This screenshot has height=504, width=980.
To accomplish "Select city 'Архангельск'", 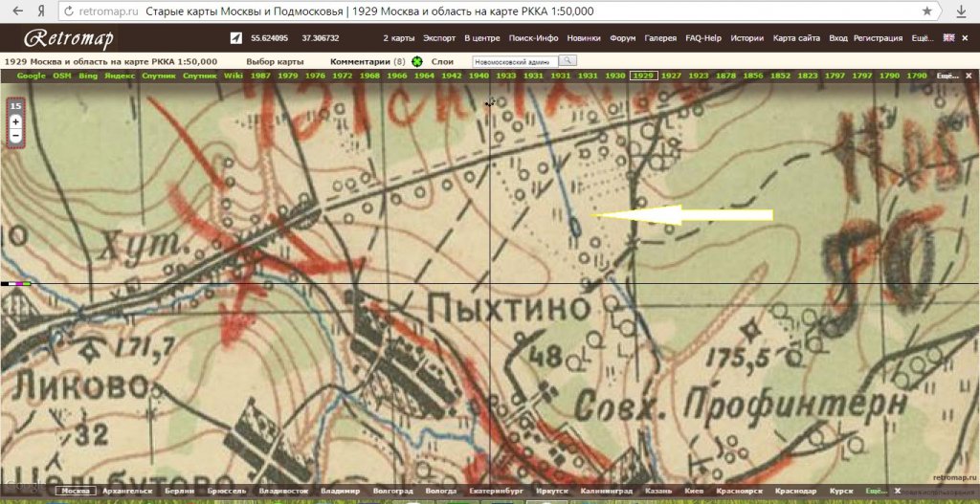I will click(127, 491).
